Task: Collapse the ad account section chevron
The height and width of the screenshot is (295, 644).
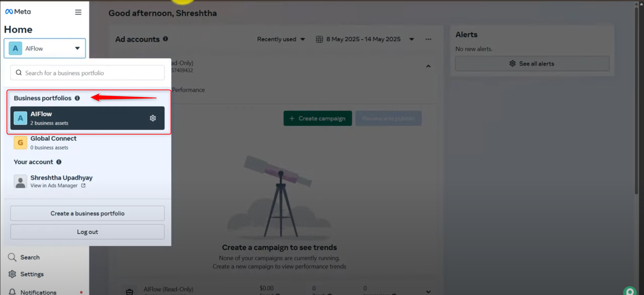Action: pyautogui.click(x=428, y=66)
